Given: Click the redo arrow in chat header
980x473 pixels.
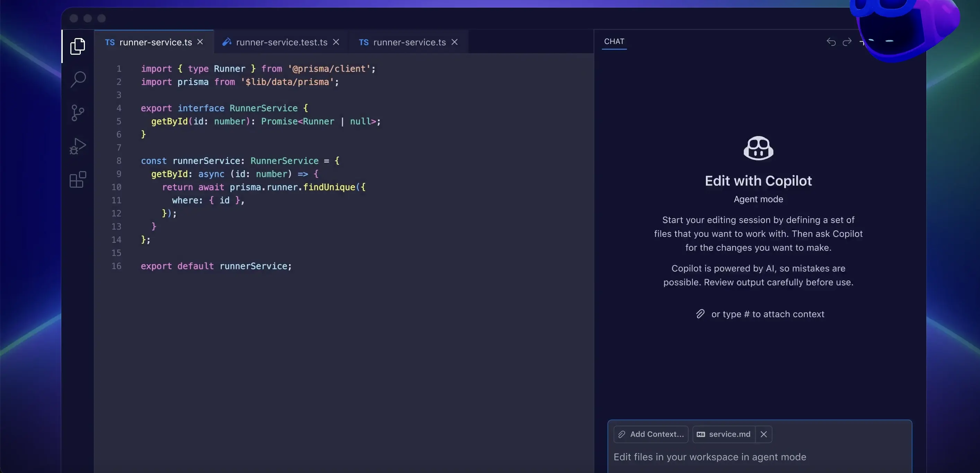Looking at the screenshot, I should click(x=847, y=42).
